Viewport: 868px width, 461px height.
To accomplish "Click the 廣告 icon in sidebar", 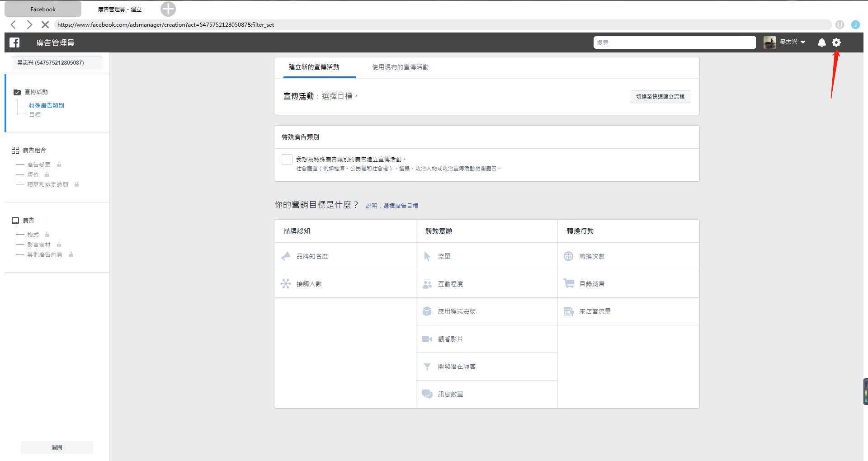I will (x=15, y=221).
